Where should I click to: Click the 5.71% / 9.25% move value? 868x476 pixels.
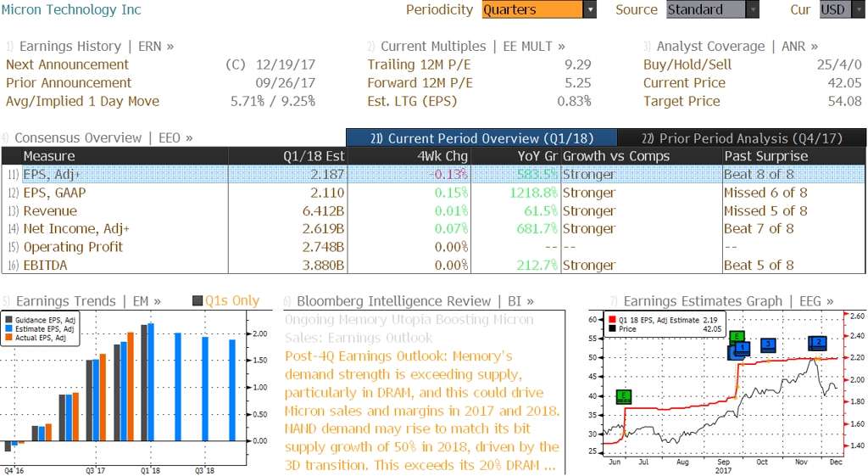(273, 101)
